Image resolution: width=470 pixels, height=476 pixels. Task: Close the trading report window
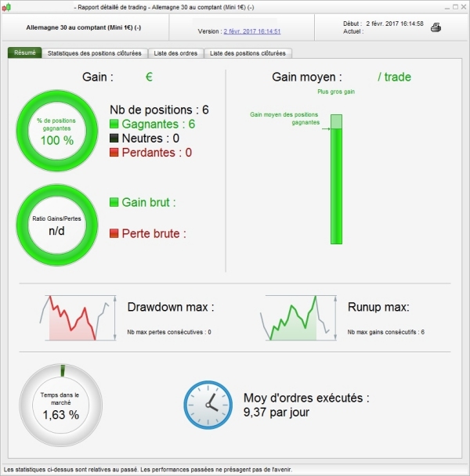pos(464,7)
